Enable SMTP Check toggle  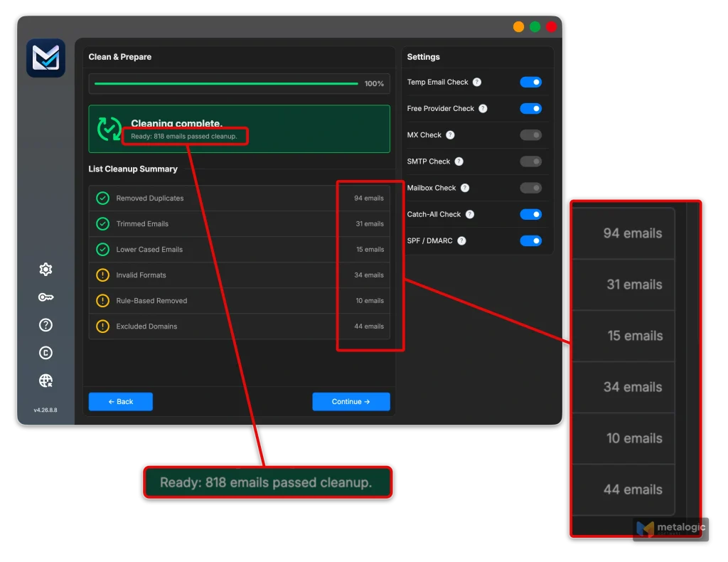pos(530,161)
